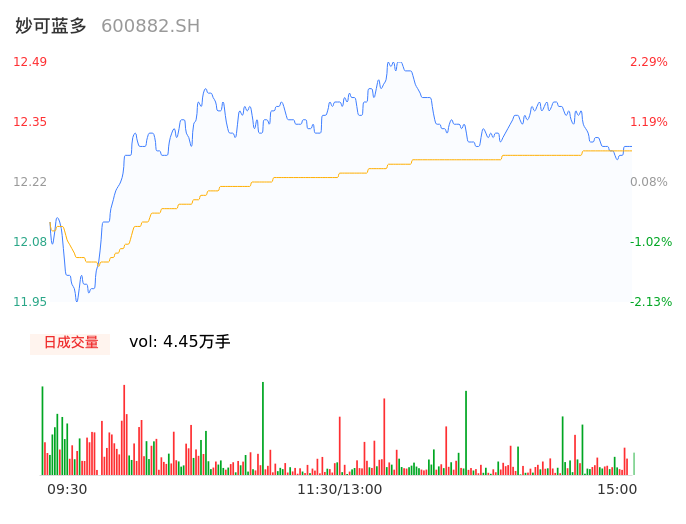Click the -2.13% percent change label
The width and height of the screenshot is (686, 524).
point(651,301)
